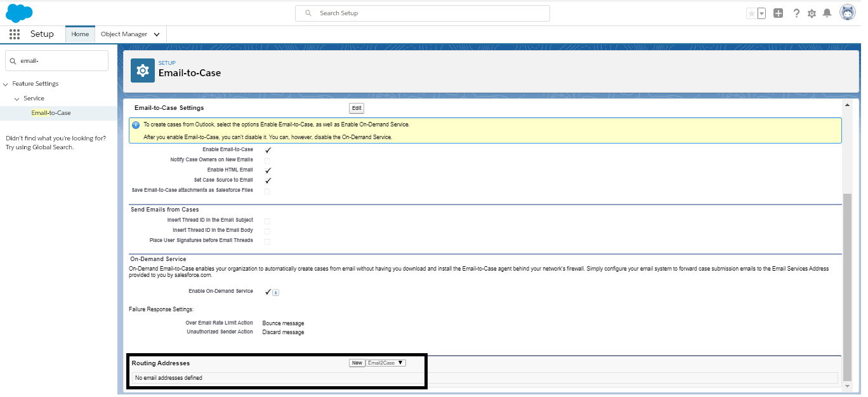868x397 pixels.
Task: Click the No email addresses defined row
Action: pos(484,378)
